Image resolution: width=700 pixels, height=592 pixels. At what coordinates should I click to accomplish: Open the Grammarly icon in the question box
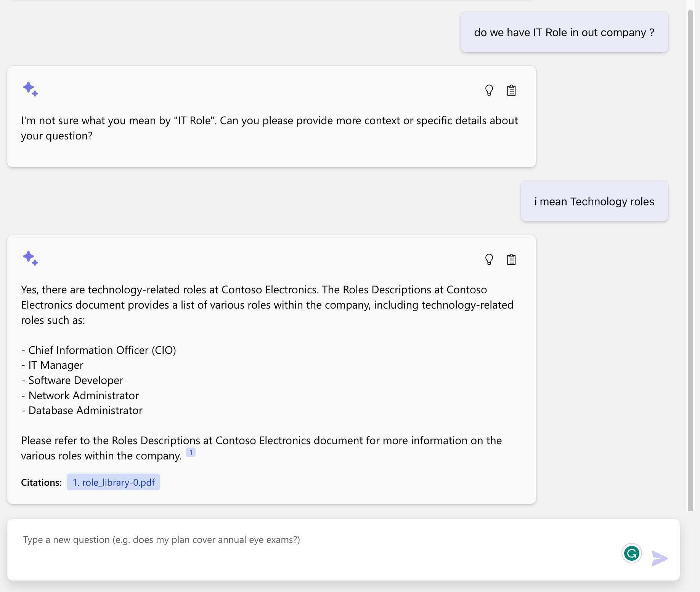coord(632,553)
